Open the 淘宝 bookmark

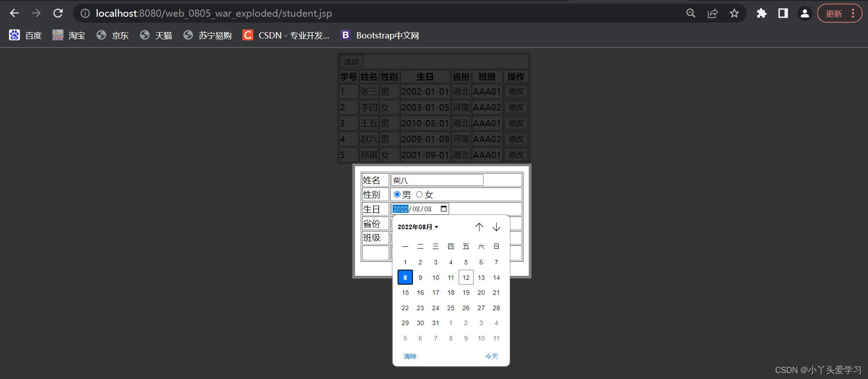[69, 35]
